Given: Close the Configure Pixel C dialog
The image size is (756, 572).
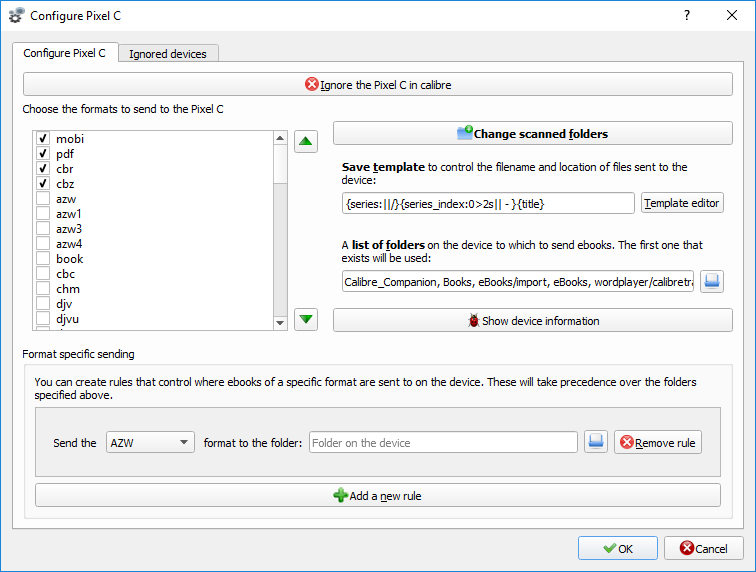Looking at the screenshot, I should [732, 15].
